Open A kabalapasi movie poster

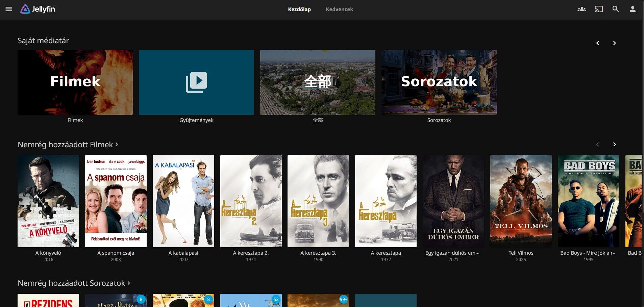[183, 201]
